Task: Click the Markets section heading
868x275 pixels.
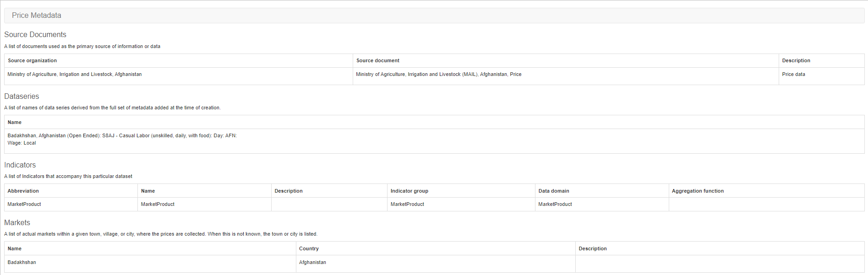Action: click(17, 222)
